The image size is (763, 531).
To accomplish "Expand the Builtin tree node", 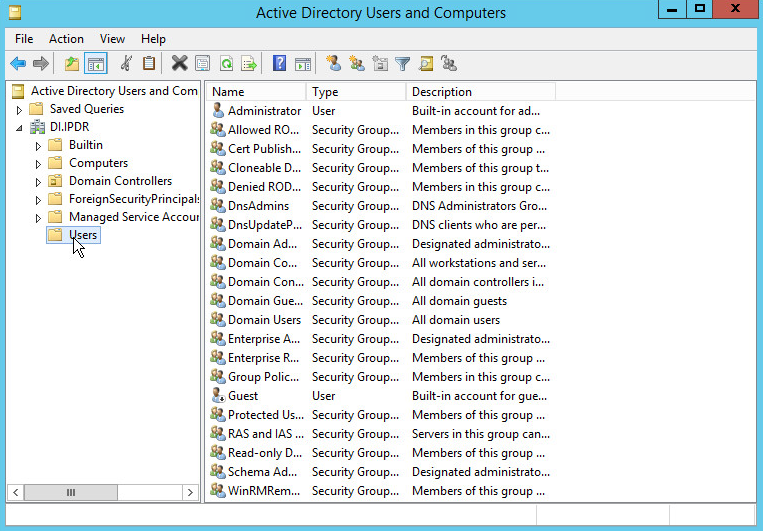I will pyautogui.click(x=38, y=146).
